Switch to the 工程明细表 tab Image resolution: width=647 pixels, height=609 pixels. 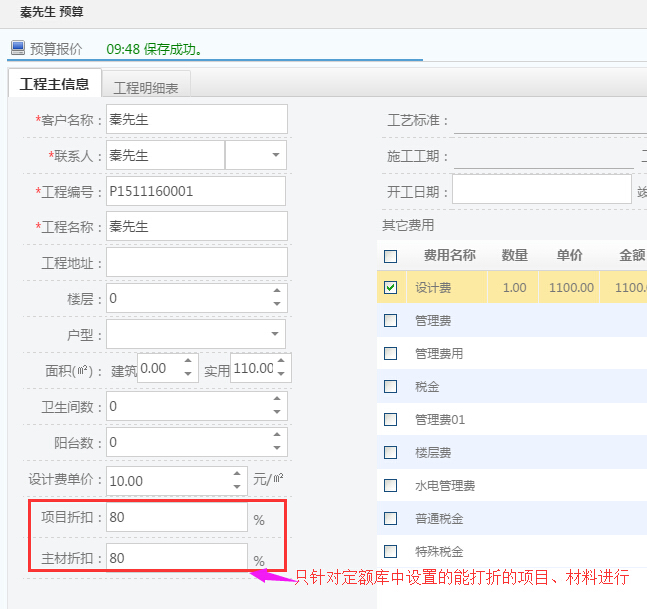(x=146, y=88)
